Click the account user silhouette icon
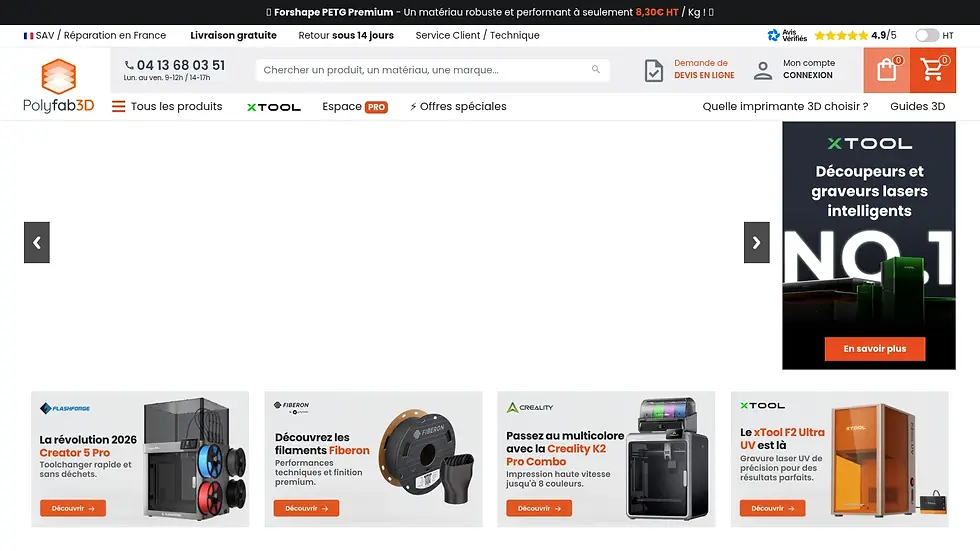Image resolution: width=980 pixels, height=551 pixels. click(x=762, y=70)
